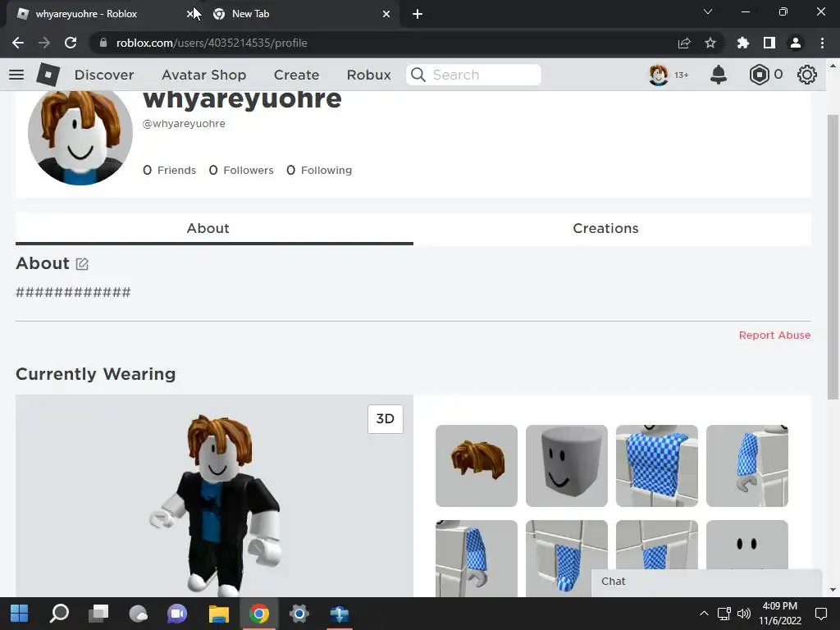Open the face with two eyes item
Screen dimensions: 840x630
click(746, 545)
